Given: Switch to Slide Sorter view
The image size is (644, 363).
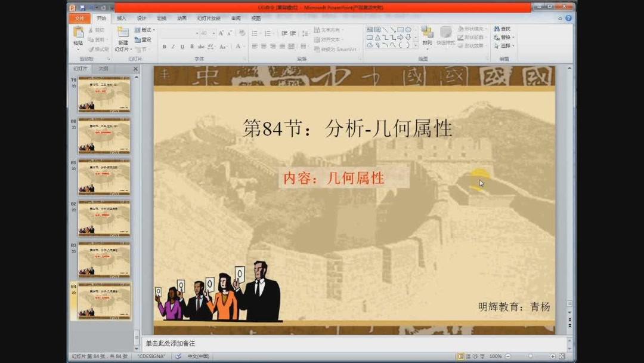Looking at the screenshot, I should [x=470, y=355].
